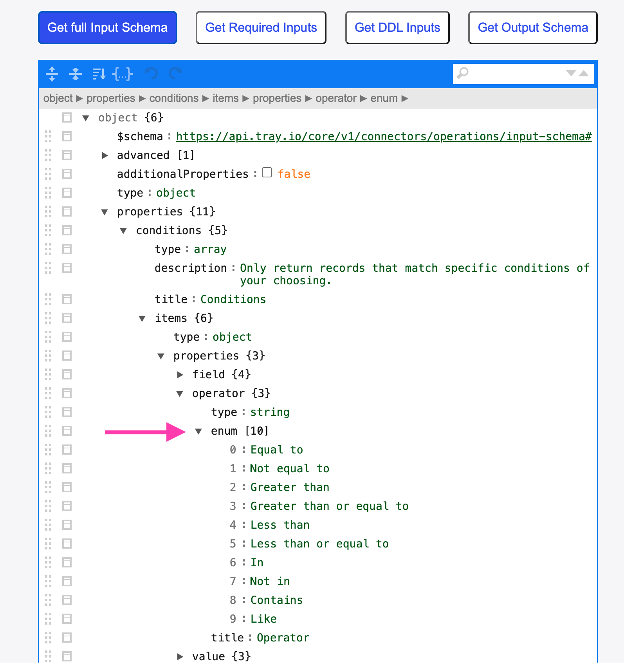The height and width of the screenshot is (672, 624).
Task: Collapse the properties {3} node
Action: click(x=161, y=356)
